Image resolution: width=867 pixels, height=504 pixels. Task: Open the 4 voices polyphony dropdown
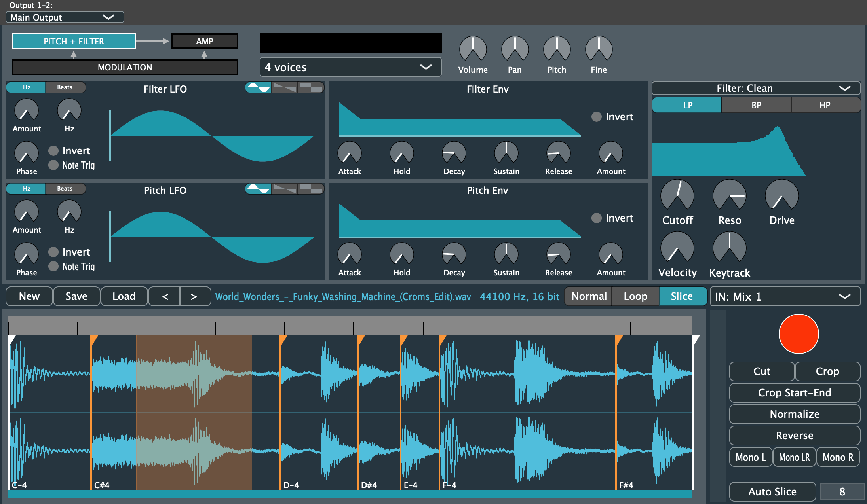tap(350, 67)
